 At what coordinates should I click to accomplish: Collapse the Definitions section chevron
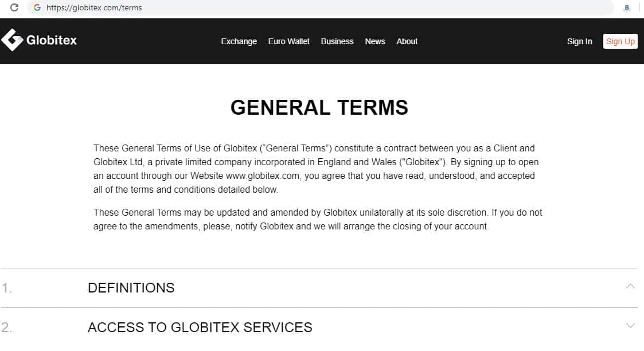[x=630, y=286]
